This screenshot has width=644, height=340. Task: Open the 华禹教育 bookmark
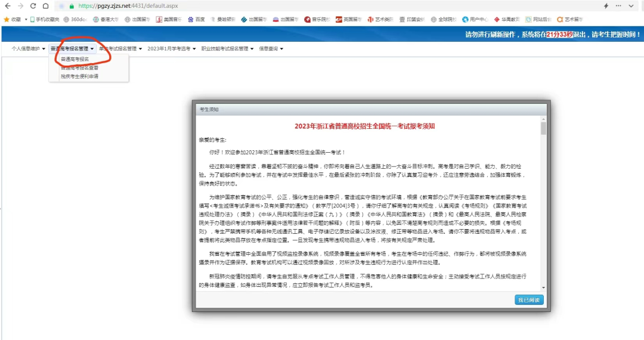507,19
